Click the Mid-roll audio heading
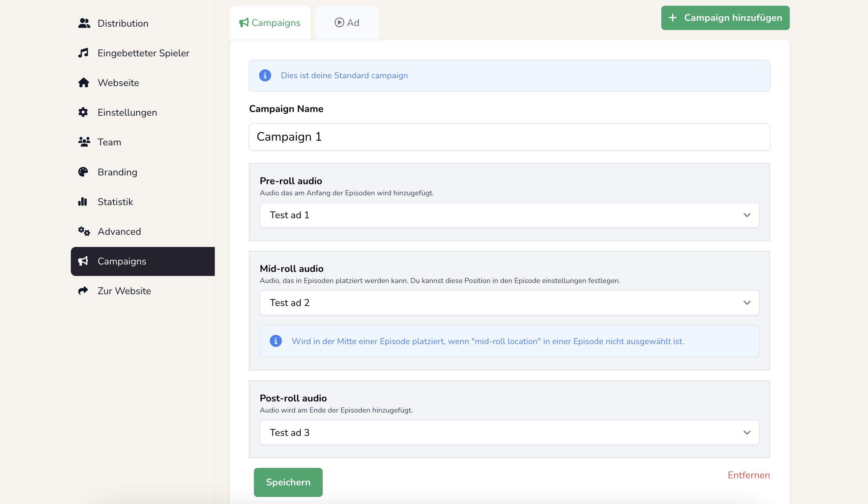868x504 pixels. click(x=291, y=269)
